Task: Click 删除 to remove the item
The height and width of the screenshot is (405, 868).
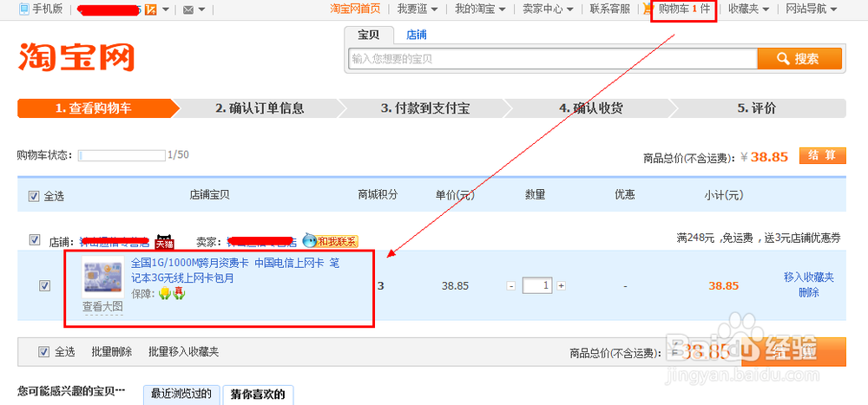Action: [809, 292]
